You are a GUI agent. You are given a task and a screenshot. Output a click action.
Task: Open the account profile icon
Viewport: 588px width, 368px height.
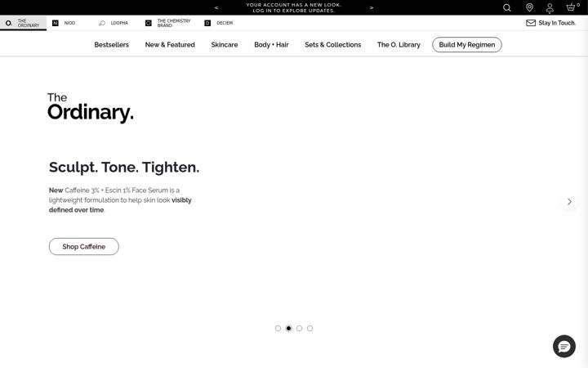550,8
